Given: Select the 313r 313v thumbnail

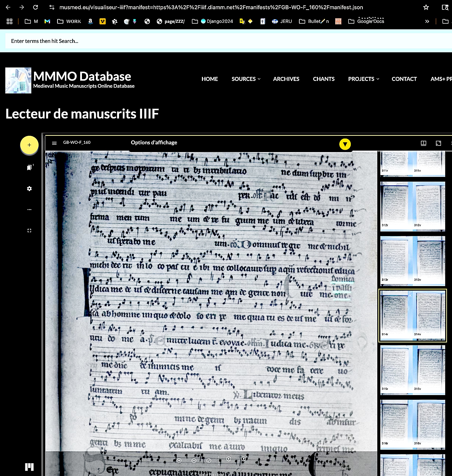Looking at the screenshot, I should (x=413, y=261).
